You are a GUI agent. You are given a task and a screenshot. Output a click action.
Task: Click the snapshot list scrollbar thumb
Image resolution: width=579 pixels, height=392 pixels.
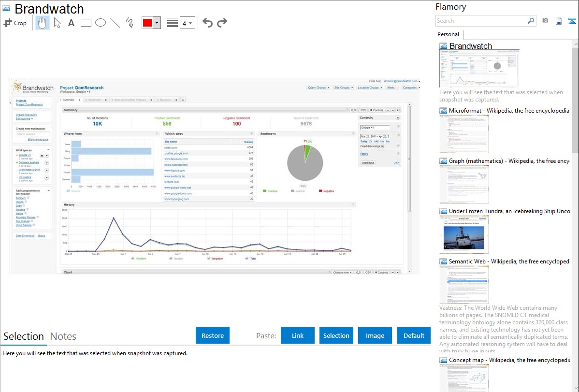(575, 101)
